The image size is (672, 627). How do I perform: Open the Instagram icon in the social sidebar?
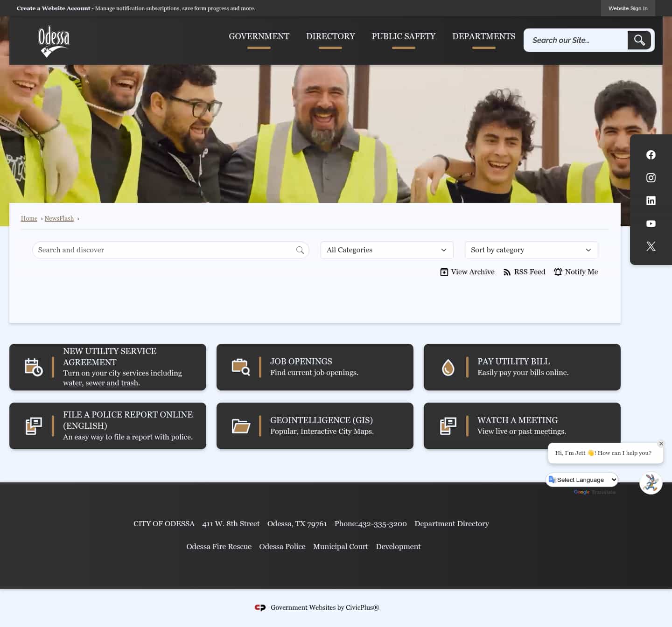(x=651, y=177)
